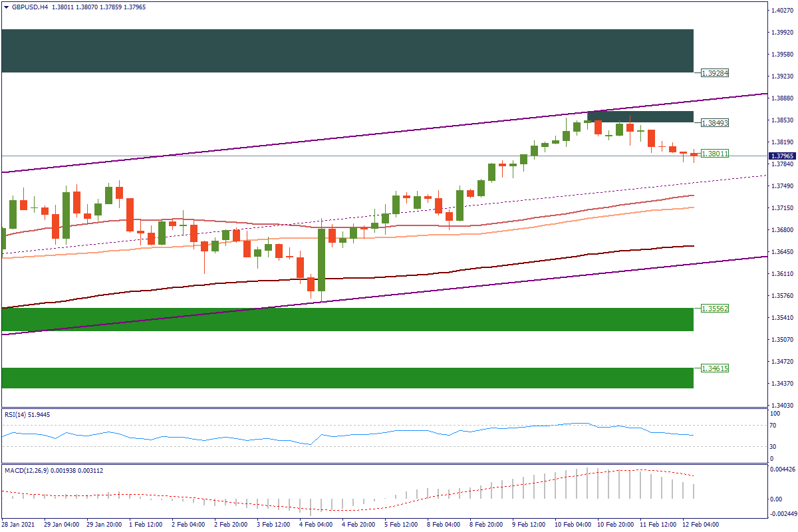The image size is (798, 532).
Task: Click the 1.40272 value on price axis
Action: coord(782,10)
